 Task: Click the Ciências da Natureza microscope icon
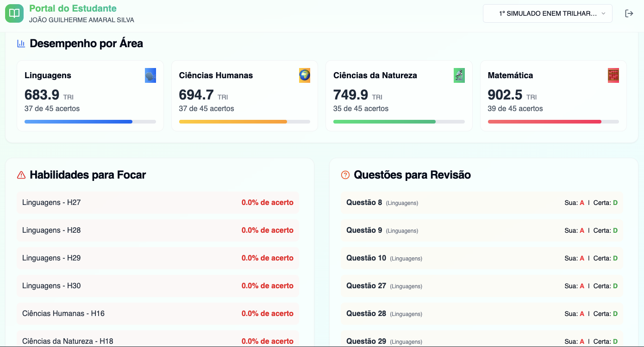pos(459,75)
